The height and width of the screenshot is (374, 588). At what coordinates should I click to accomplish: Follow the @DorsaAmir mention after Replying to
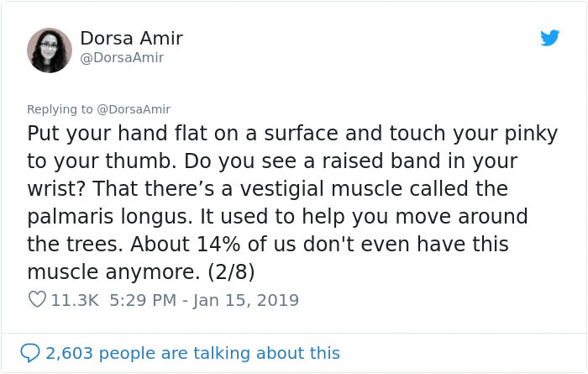(134, 109)
